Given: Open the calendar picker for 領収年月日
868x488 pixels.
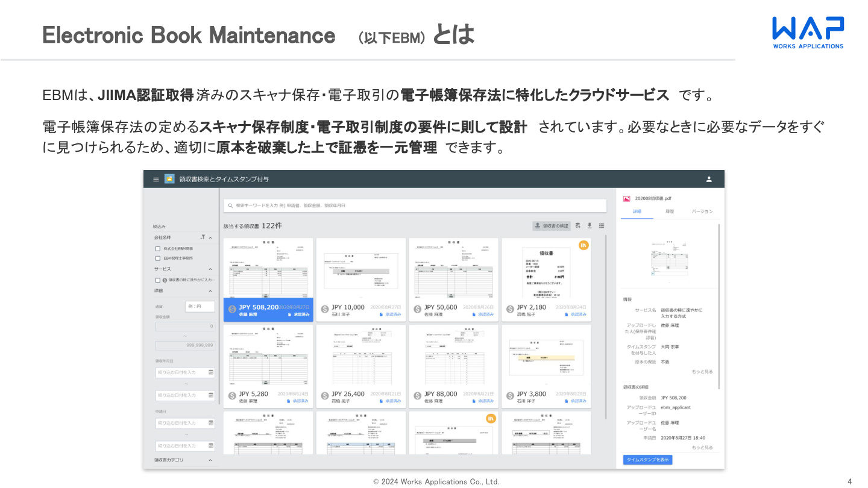Looking at the screenshot, I should click(212, 372).
